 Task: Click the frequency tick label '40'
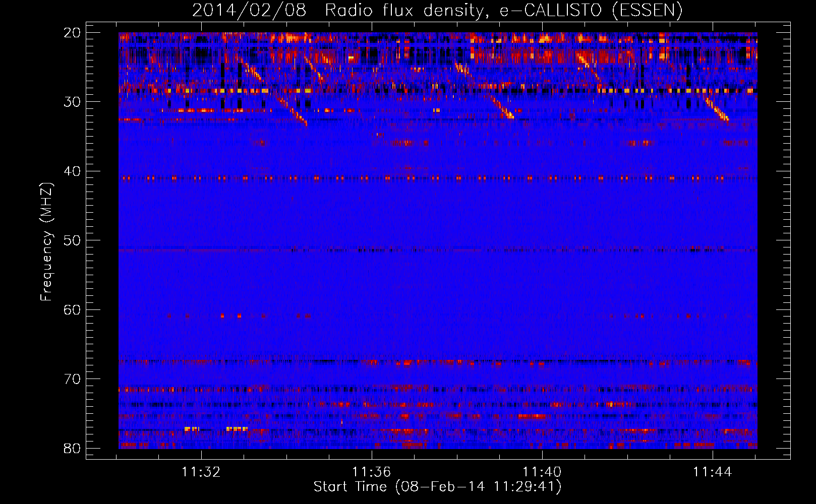[x=72, y=171]
